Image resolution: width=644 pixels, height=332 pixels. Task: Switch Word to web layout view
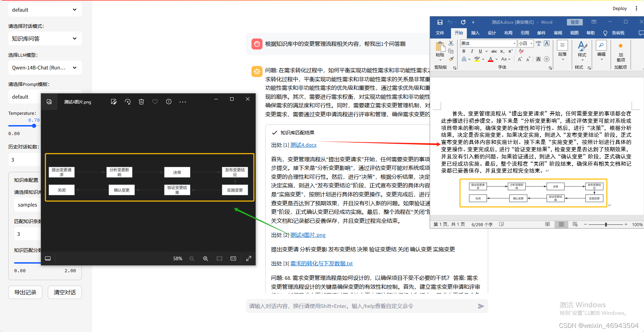575,224
